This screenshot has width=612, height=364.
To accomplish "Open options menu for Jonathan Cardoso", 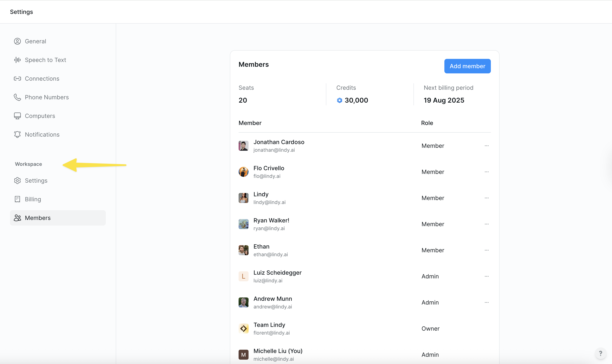I will 487,146.
